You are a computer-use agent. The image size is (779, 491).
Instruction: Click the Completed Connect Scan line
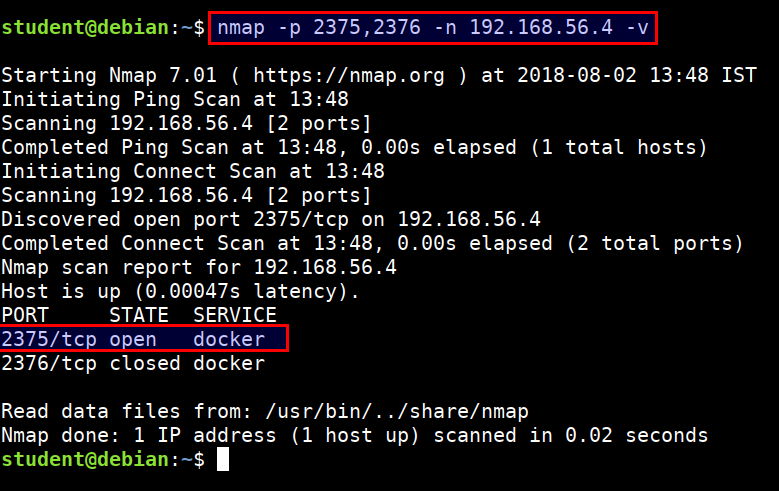[x=372, y=244]
